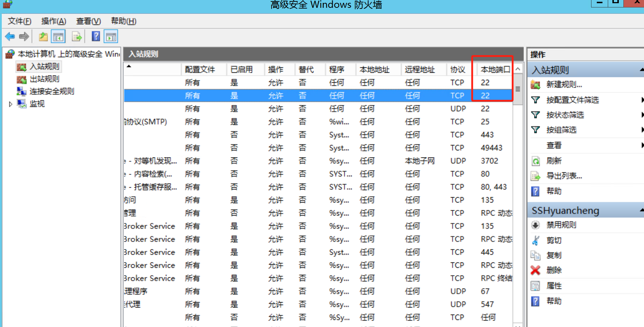Image resolution: width=644 pixels, height=327 pixels.
Task: Open the 查看(V) menu
Action: (88, 21)
